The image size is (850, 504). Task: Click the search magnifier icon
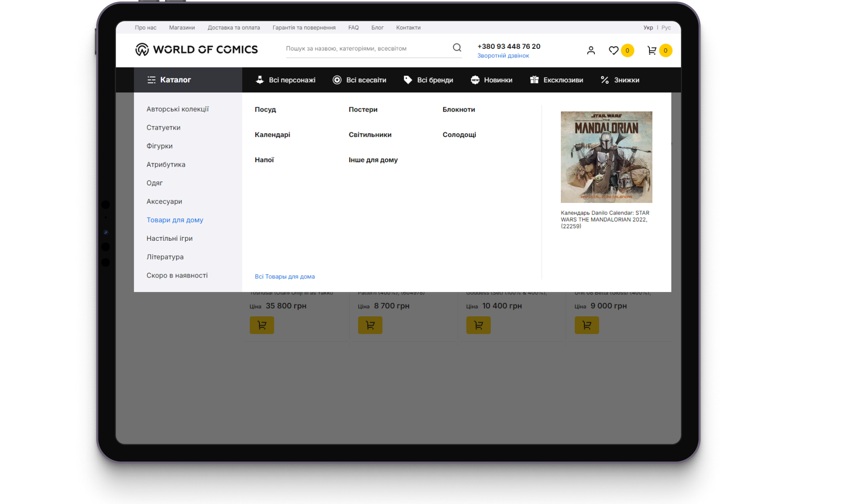coord(457,47)
